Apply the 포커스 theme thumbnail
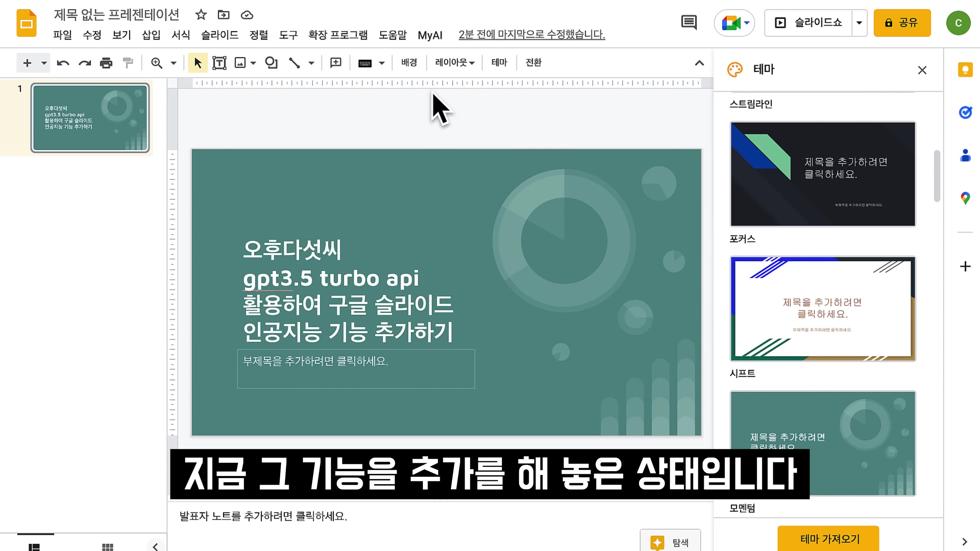Image resolution: width=980 pixels, height=551 pixels. (x=822, y=309)
